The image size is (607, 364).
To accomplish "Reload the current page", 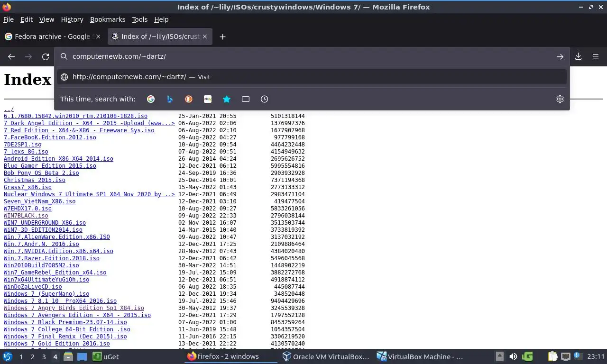I will (x=46, y=56).
